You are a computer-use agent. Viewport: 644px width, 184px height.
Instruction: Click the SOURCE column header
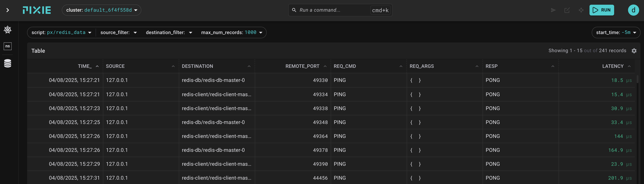115,66
